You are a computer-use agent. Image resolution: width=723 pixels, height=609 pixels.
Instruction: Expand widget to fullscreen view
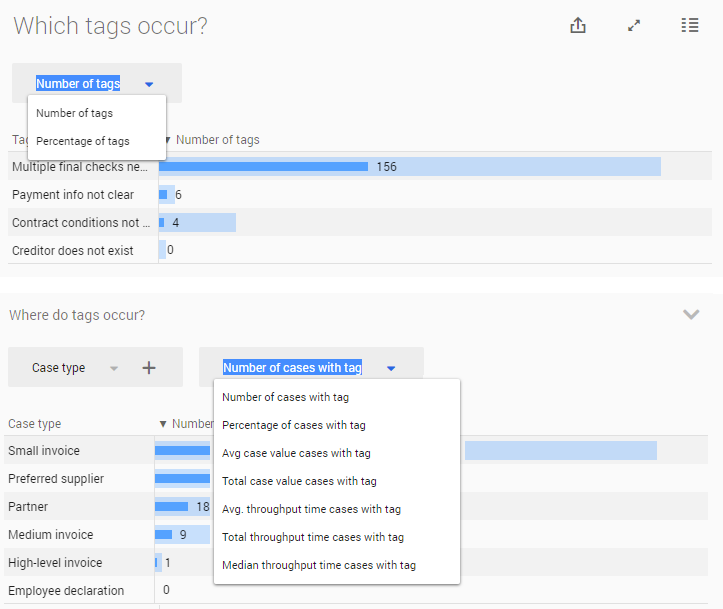coord(634,26)
